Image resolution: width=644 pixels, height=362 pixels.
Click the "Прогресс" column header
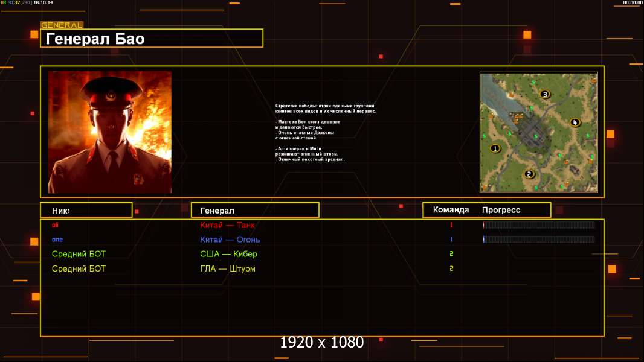[x=501, y=210]
